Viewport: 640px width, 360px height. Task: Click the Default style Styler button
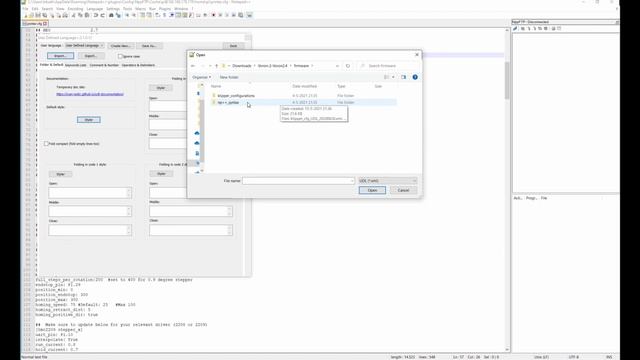point(89,120)
